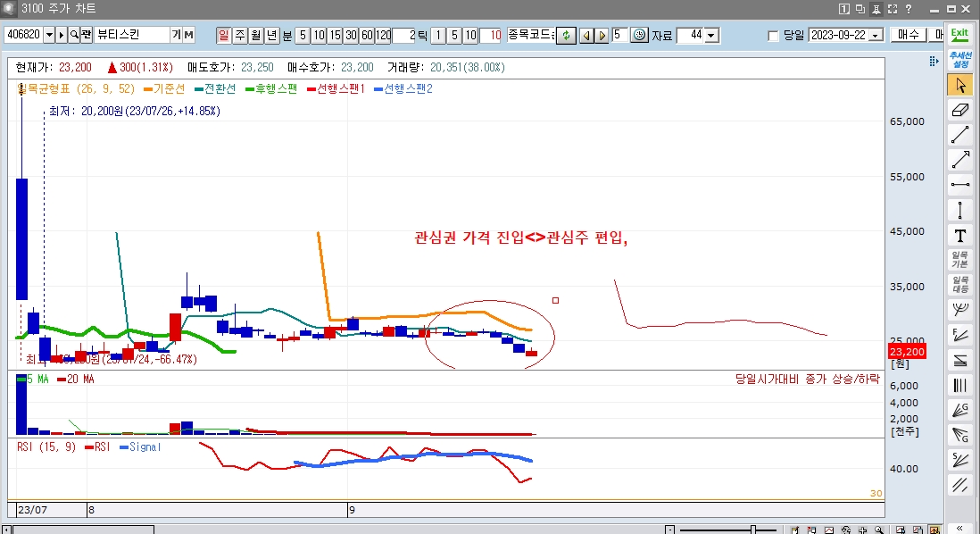This screenshot has height=534, width=980.
Task: Open the 자료 count dropdown
Action: [x=711, y=36]
